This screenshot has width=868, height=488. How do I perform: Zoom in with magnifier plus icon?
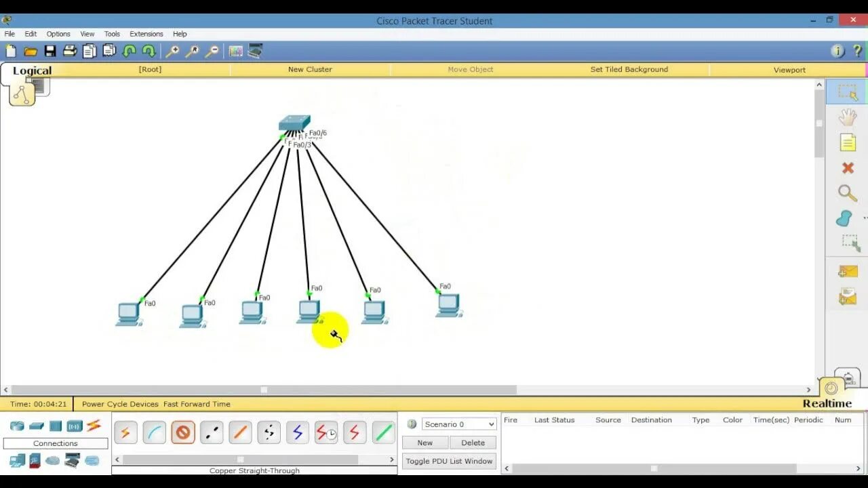(x=173, y=51)
